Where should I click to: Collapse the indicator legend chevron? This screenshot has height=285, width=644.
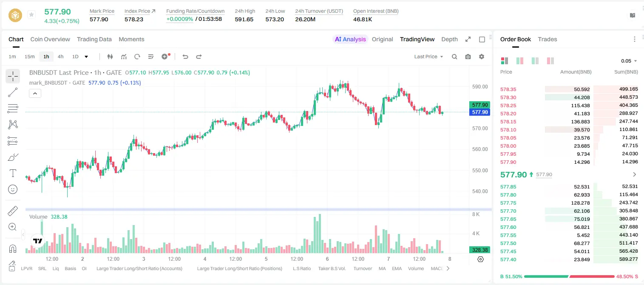(35, 94)
